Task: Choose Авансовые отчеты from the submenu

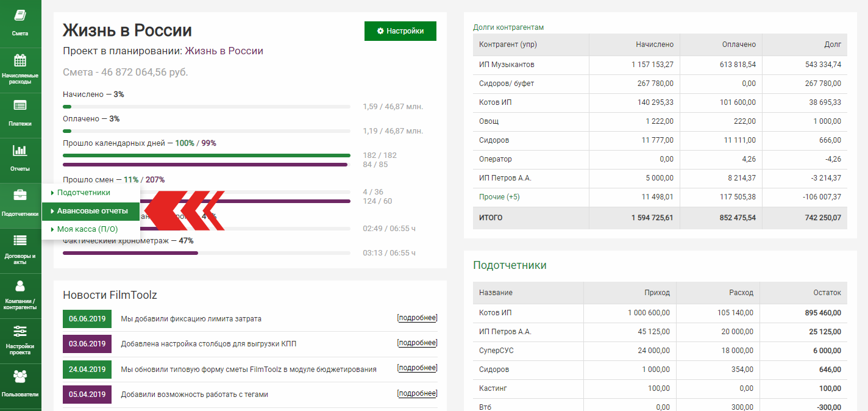Action: pos(91,211)
